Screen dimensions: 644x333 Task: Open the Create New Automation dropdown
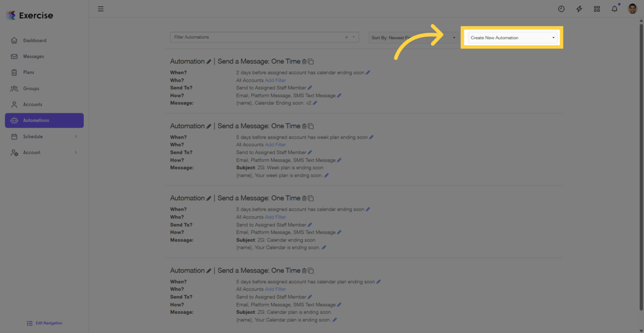click(512, 38)
